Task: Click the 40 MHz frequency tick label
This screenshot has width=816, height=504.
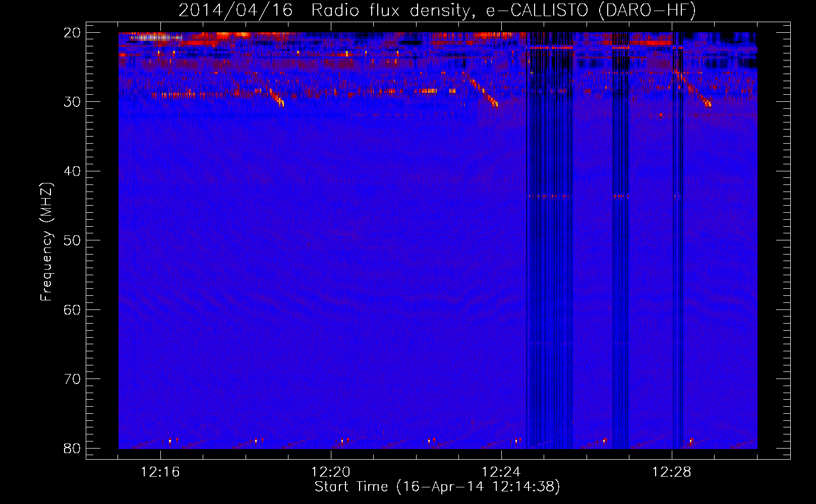Action: click(72, 171)
